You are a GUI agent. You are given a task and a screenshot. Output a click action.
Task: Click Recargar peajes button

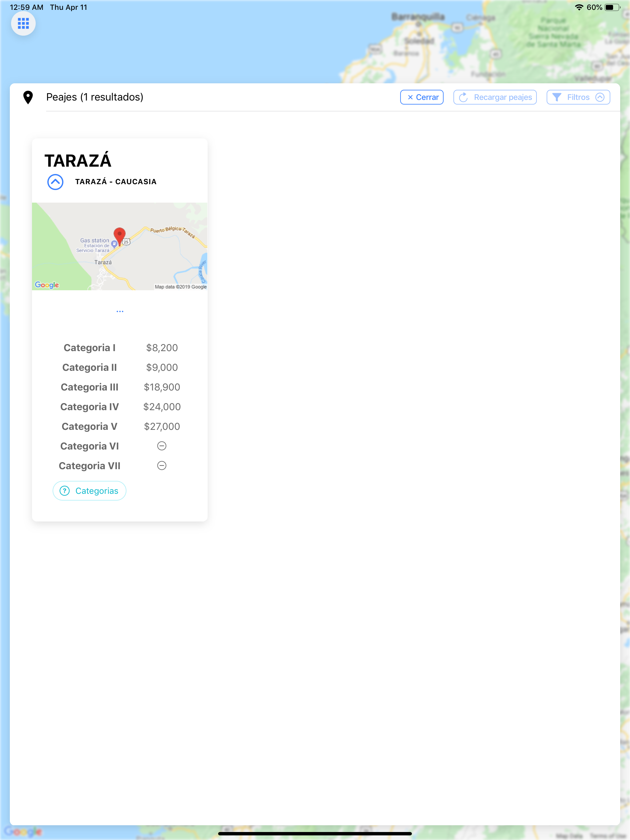[x=495, y=97]
